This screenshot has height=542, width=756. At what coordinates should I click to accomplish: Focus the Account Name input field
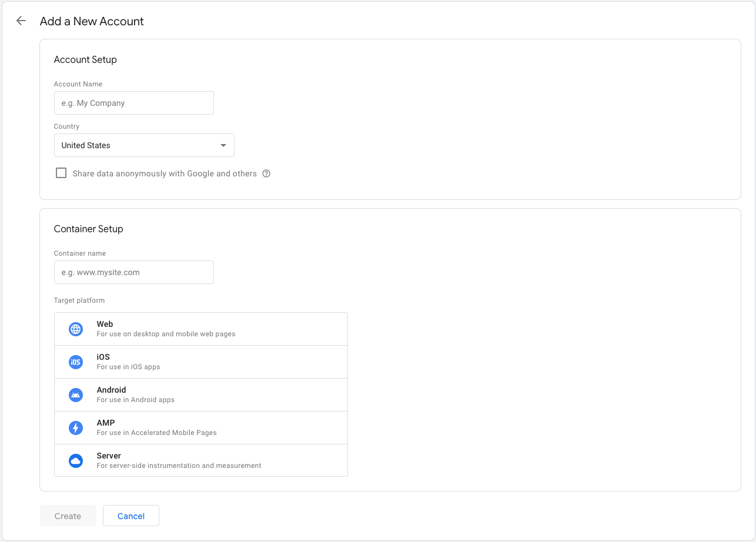[x=133, y=103]
